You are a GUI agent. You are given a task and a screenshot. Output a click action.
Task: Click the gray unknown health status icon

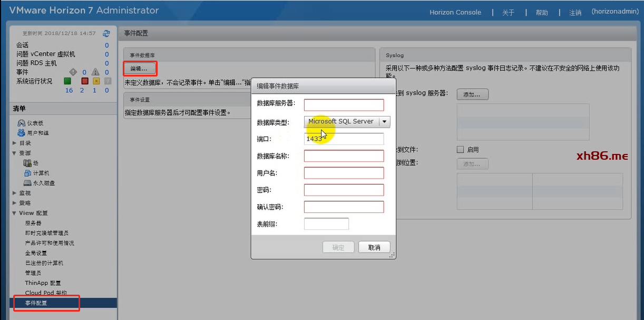coord(108,81)
